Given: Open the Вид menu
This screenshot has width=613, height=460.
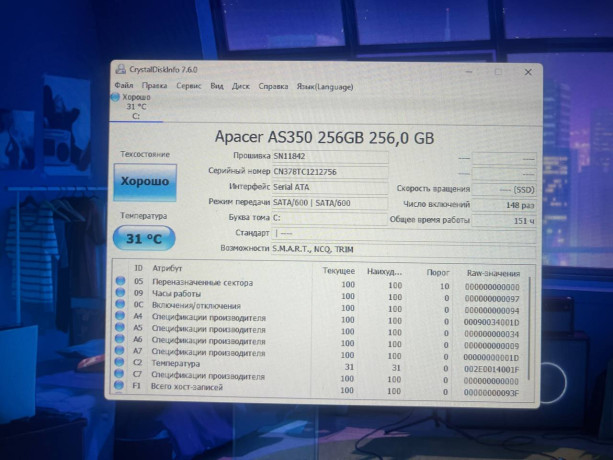Looking at the screenshot, I should coord(217,86).
